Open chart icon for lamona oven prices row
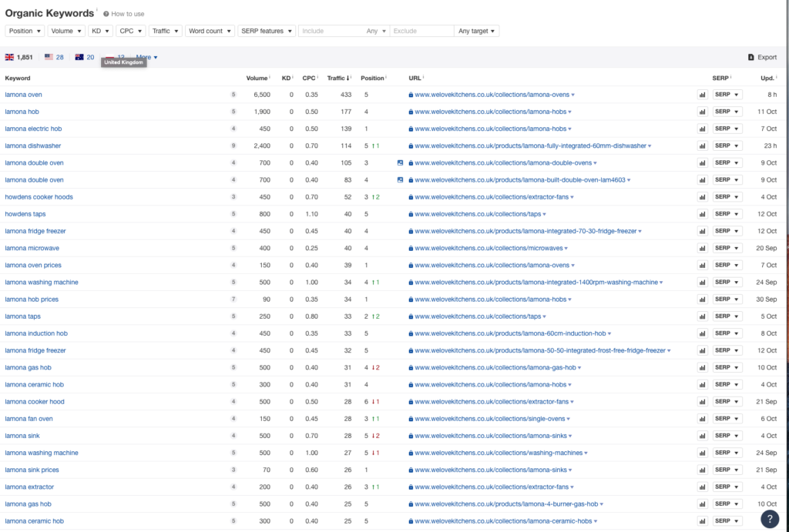The width and height of the screenshot is (789, 532). point(703,266)
